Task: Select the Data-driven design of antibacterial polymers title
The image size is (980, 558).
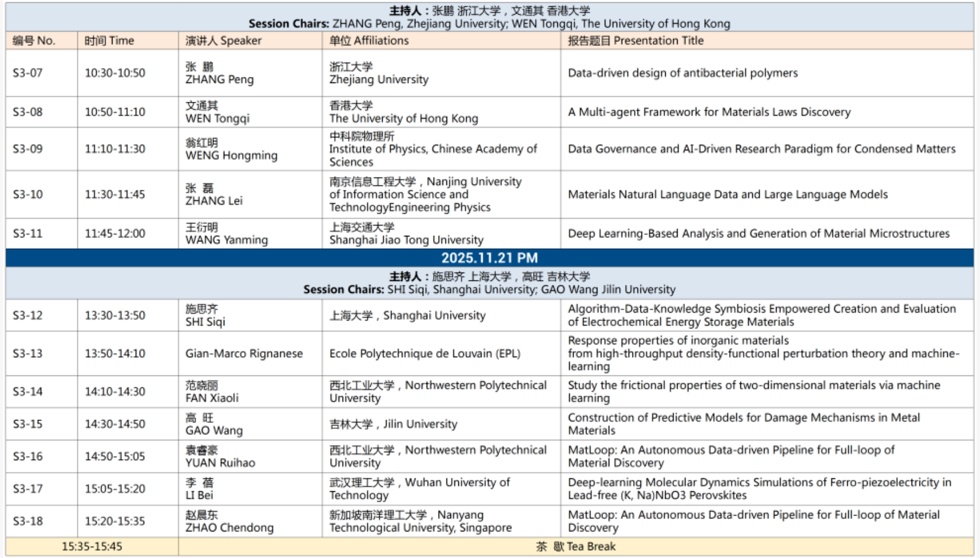Action: click(683, 73)
